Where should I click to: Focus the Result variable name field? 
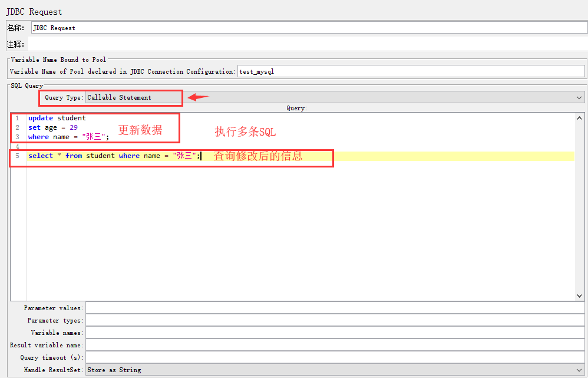coord(335,345)
